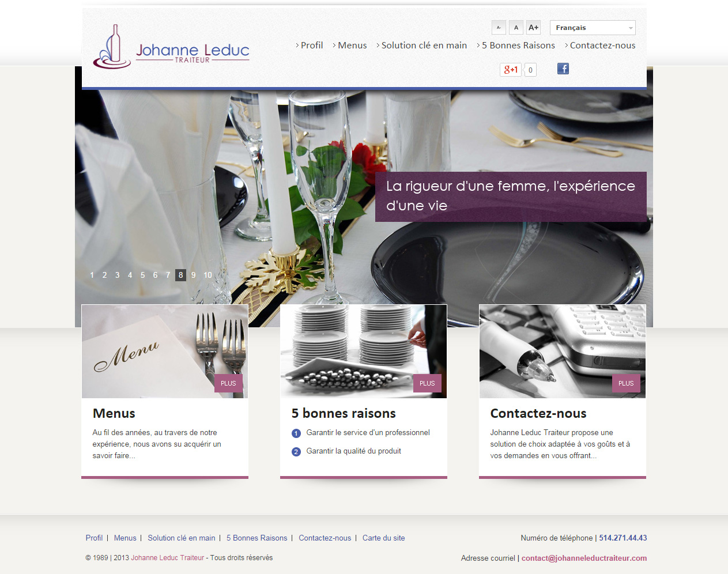This screenshot has height=574, width=728.
Task: Click PLUS on the Contactez-nous card
Action: click(x=626, y=383)
